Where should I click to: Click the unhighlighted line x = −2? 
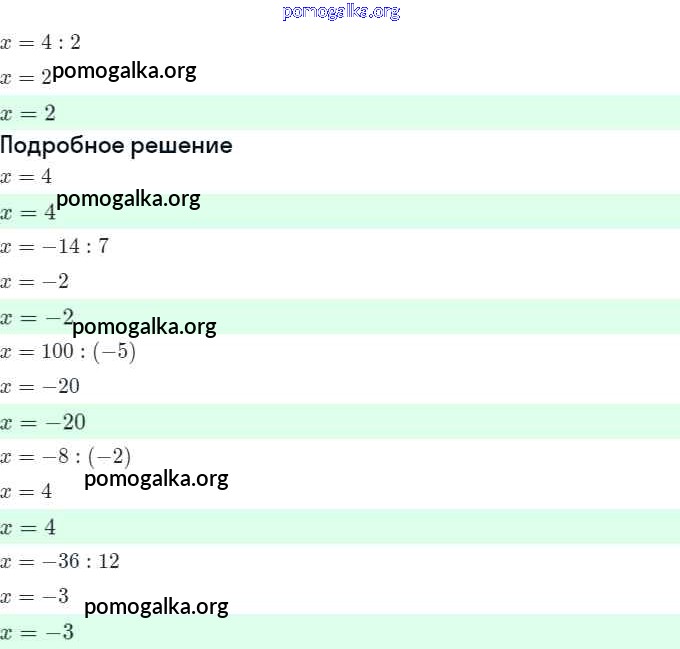[x=35, y=281]
